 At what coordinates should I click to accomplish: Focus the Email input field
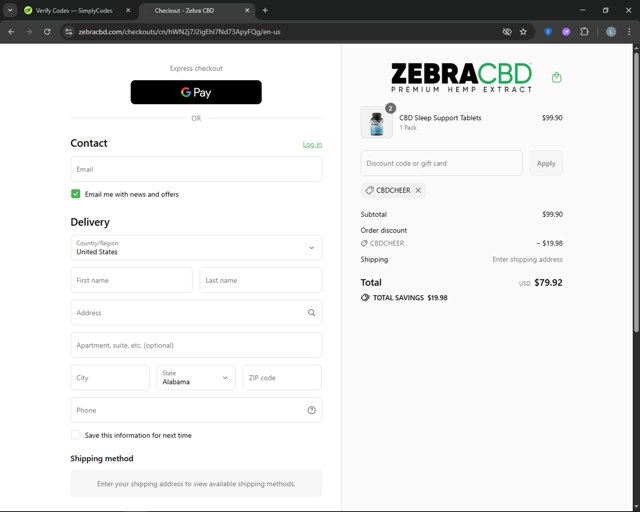coord(196,169)
